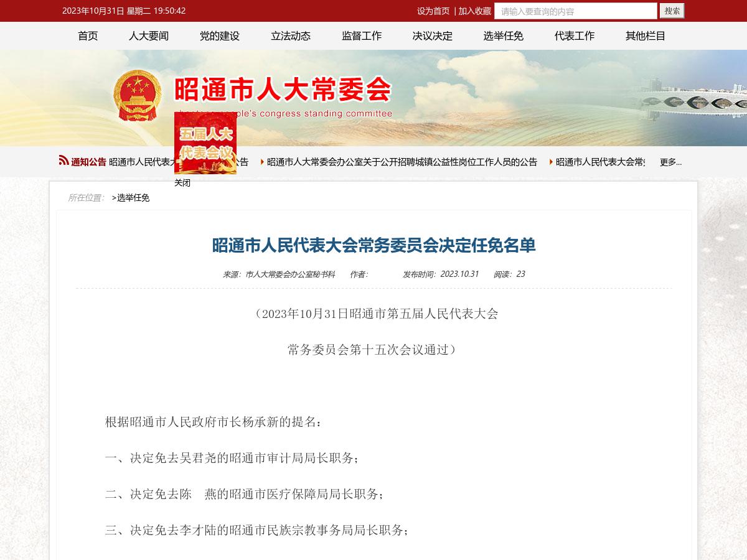Click the arrow marker before the 公益性岗位 notice
Image resolution: width=747 pixels, height=560 pixels.
pos(261,162)
